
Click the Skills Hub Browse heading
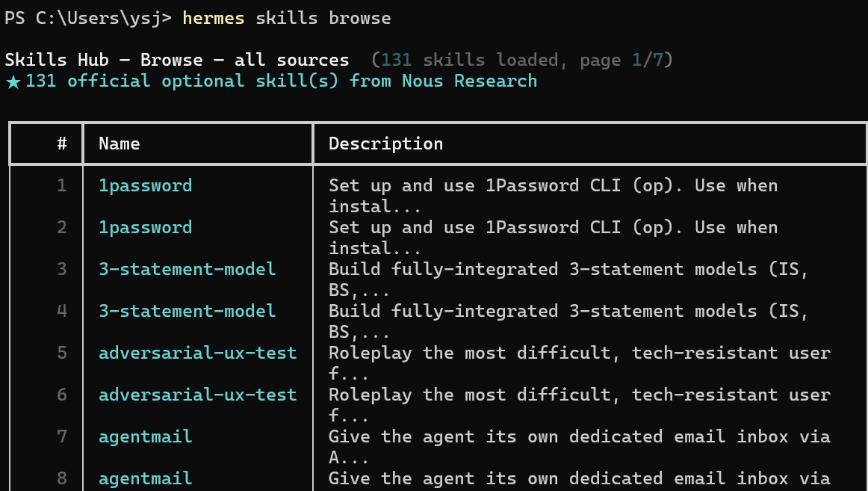(x=177, y=60)
